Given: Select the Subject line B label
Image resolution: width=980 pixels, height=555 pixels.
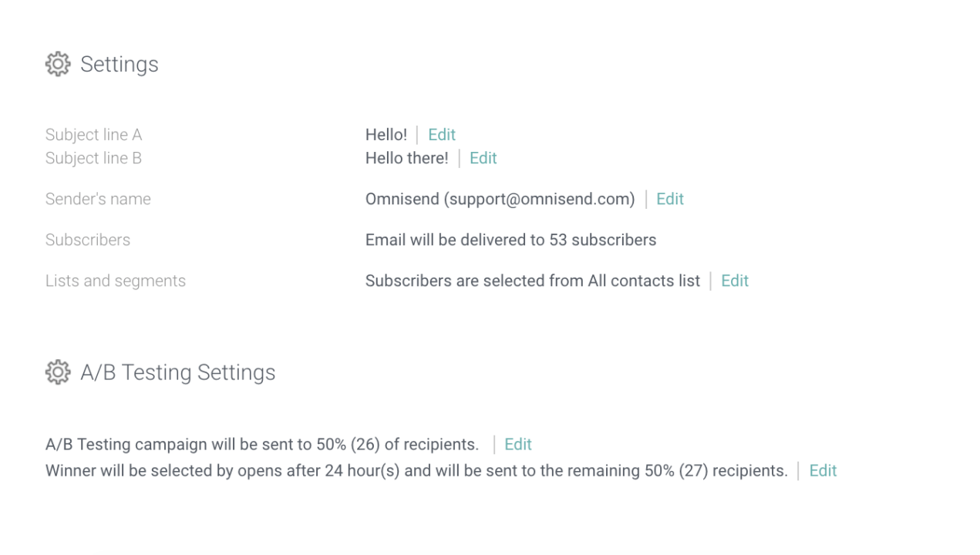Looking at the screenshot, I should click(x=93, y=158).
